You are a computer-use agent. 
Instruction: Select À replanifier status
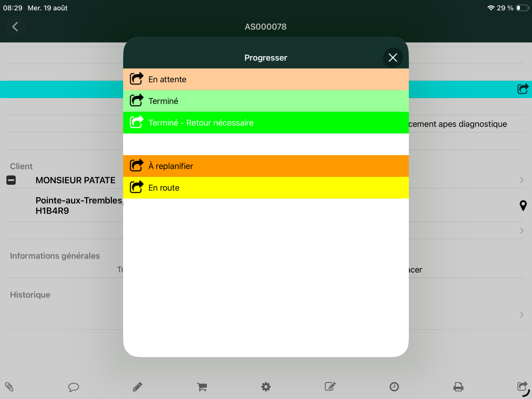point(266,166)
